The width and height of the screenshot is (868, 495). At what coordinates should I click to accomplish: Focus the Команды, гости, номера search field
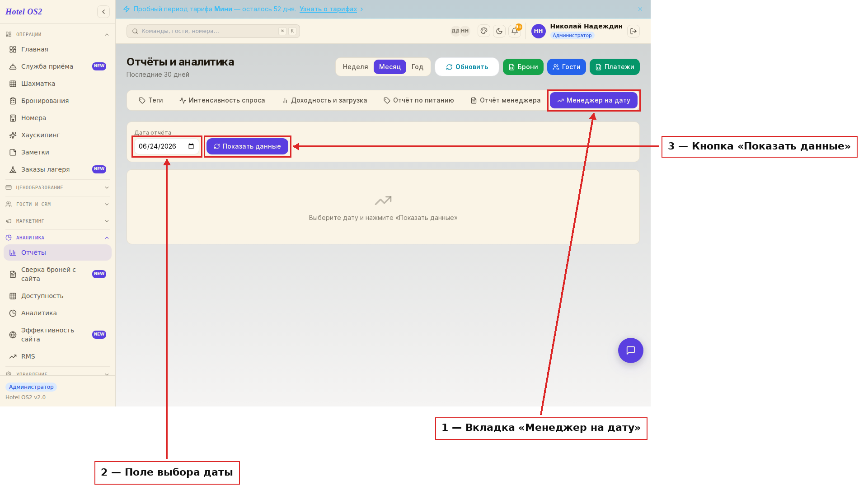[x=213, y=31]
